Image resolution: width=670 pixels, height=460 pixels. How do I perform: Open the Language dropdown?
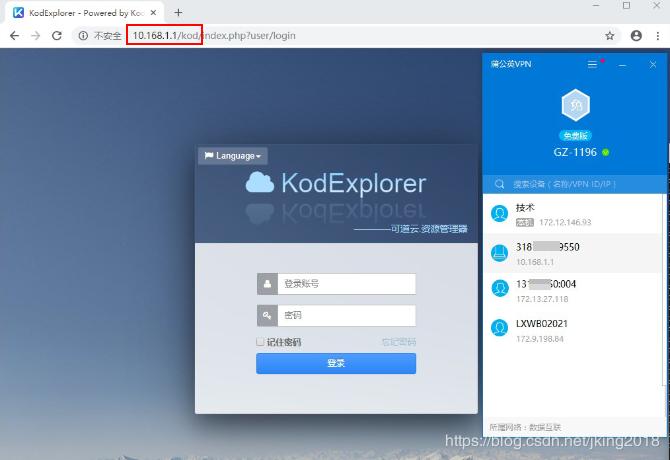click(x=232, y=155)
